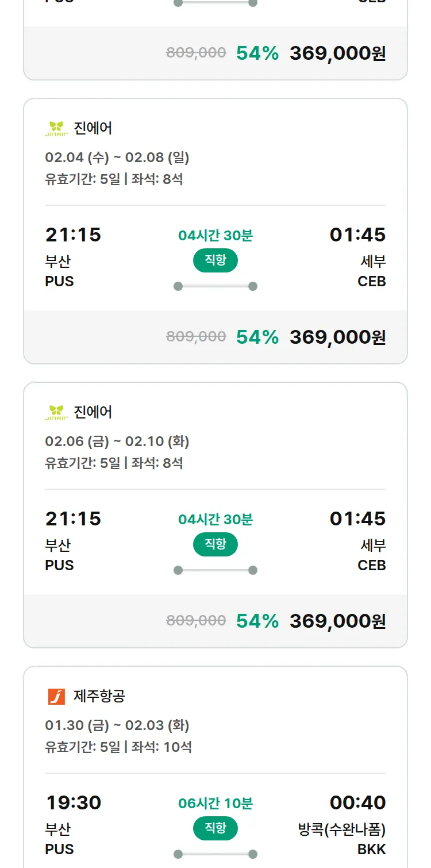
Task: Click the Jin Air logo on the 02.06 flight
Action: (x=56, y=412)
